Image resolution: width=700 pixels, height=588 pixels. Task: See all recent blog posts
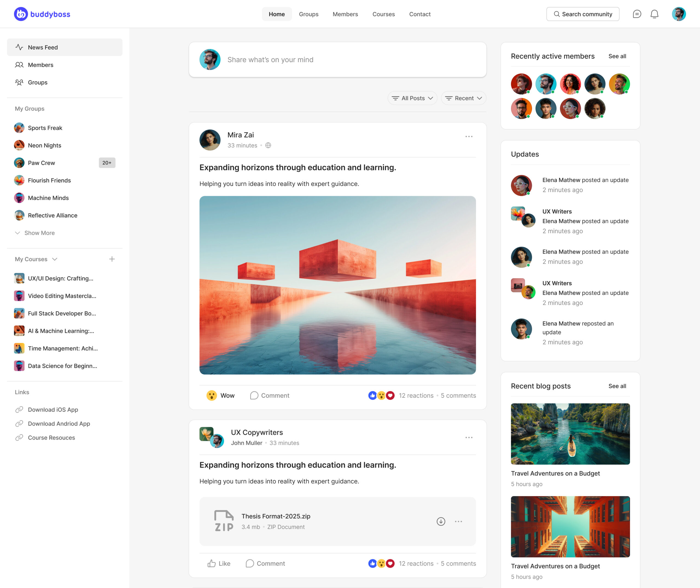coord(617,386)
